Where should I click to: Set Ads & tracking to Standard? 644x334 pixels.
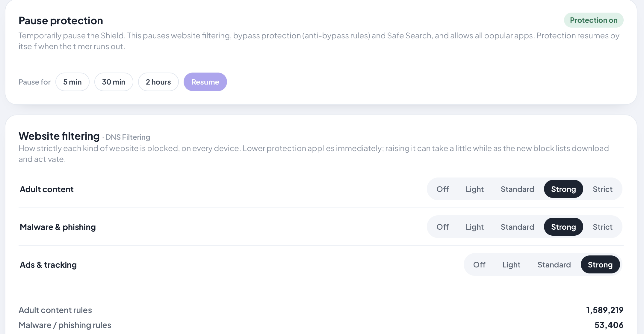tap(554, 264)
